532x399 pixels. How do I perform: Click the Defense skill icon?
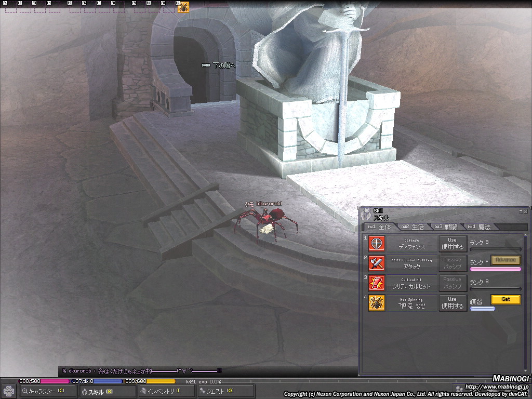coord(377,244)
